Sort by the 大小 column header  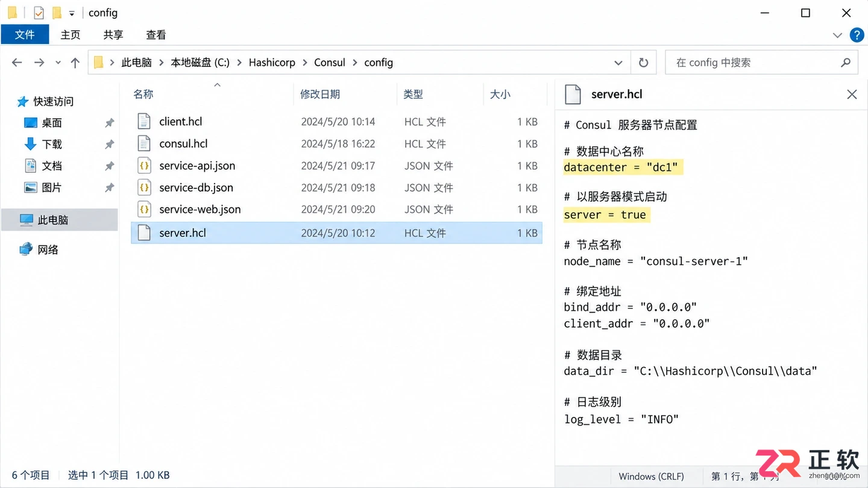500,94
